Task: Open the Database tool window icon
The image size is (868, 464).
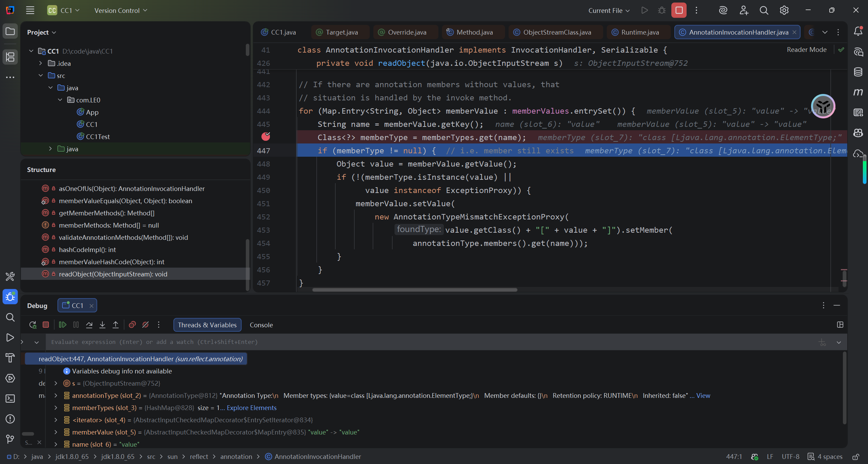Action: point(858,72)
